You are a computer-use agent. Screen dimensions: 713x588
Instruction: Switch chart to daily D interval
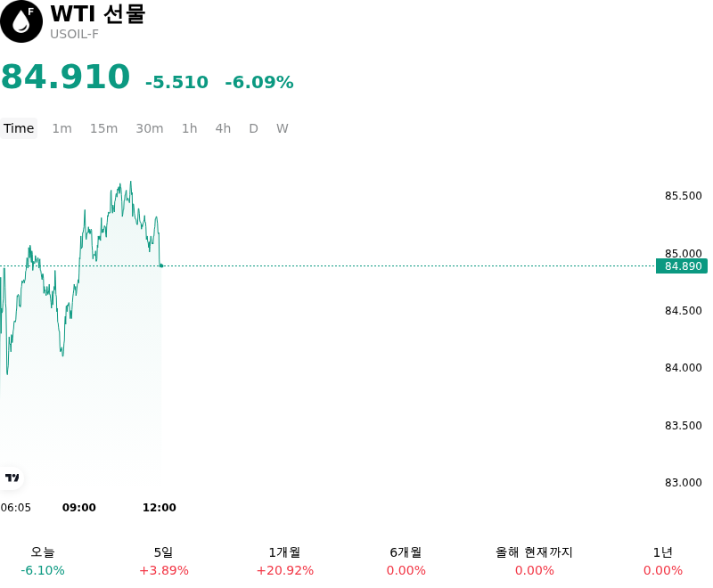pyautogui.click(x=254, y=128)
